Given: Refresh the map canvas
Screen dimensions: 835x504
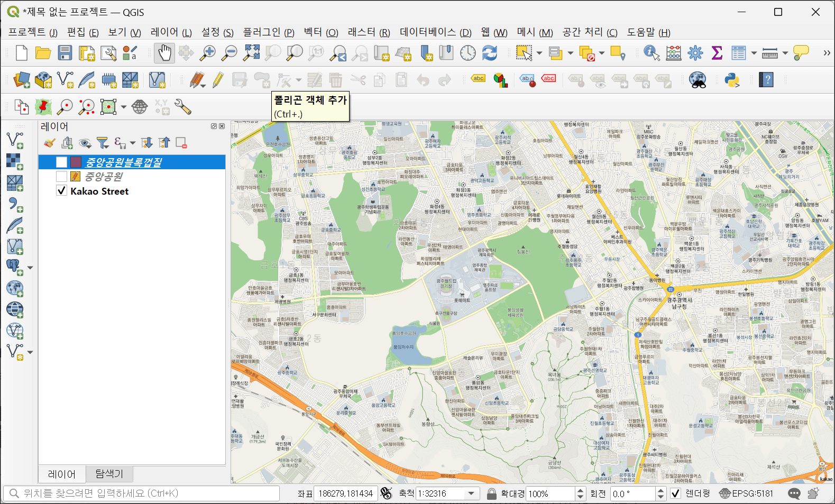Looking at the screenshot, I should [x=490, y=53].
